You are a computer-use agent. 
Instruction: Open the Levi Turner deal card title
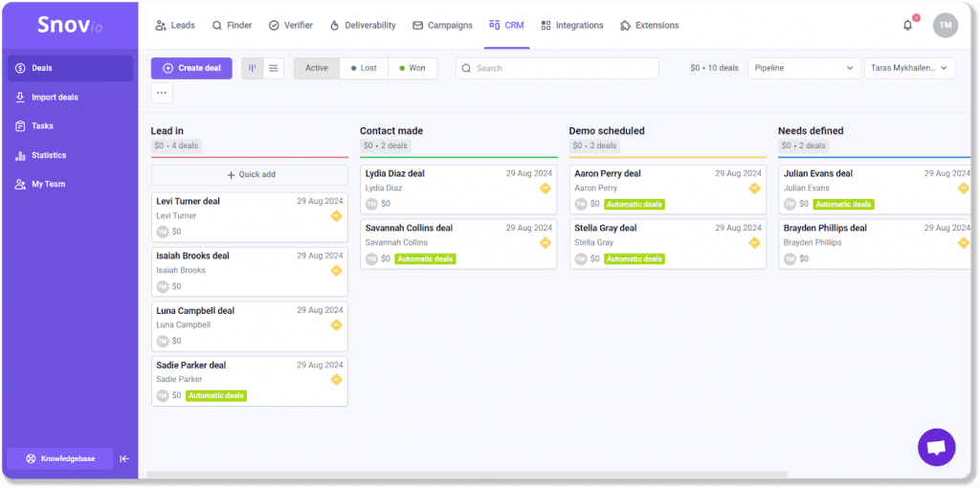click(189, 201)
